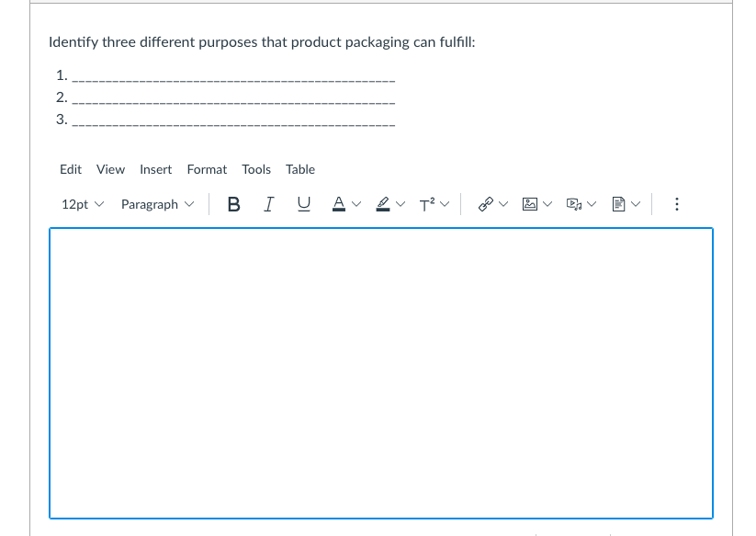Toggle bold formatting

(x=234, y=204)
